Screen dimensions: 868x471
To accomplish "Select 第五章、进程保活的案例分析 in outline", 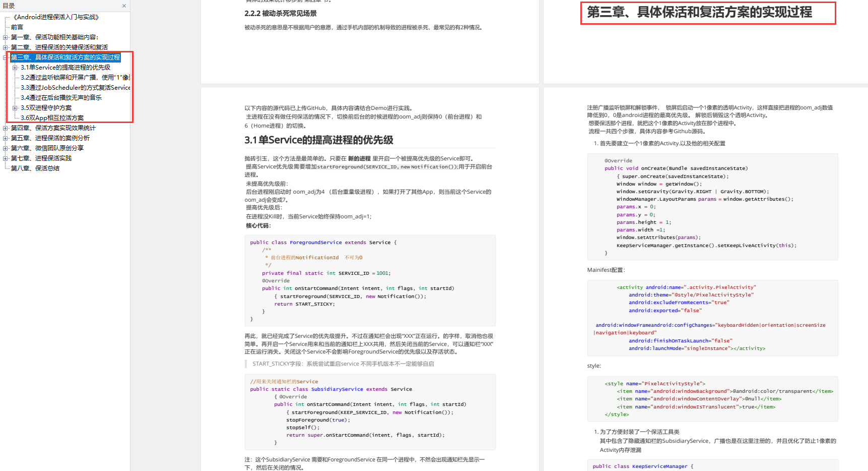I will tap(50, 138).
